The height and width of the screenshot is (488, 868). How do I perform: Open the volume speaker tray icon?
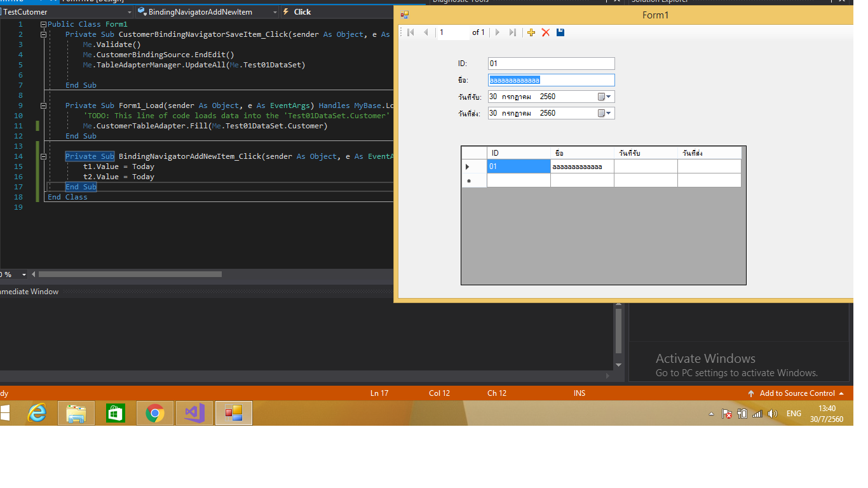(x=773, y=414)
